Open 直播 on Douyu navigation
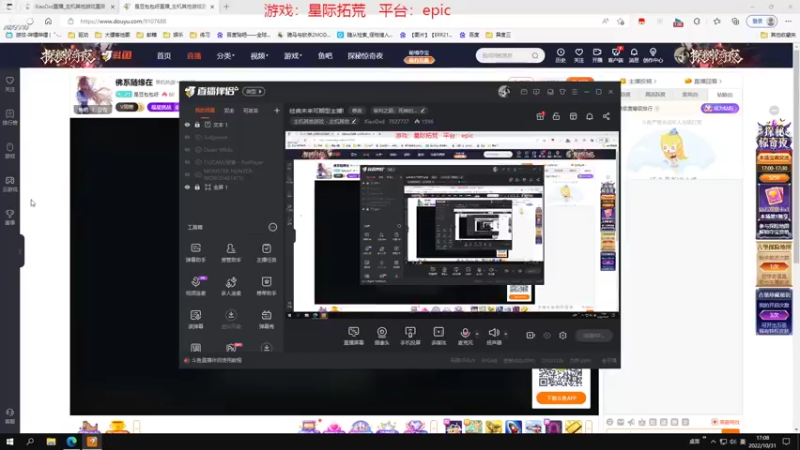 click(194, 56)
